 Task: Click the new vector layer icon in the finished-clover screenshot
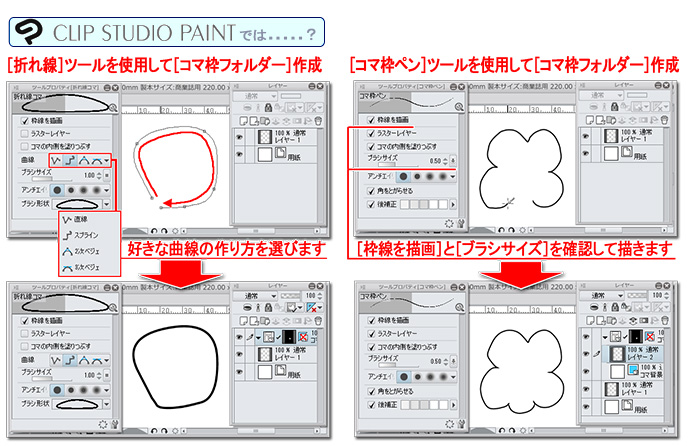coord(600,321)
